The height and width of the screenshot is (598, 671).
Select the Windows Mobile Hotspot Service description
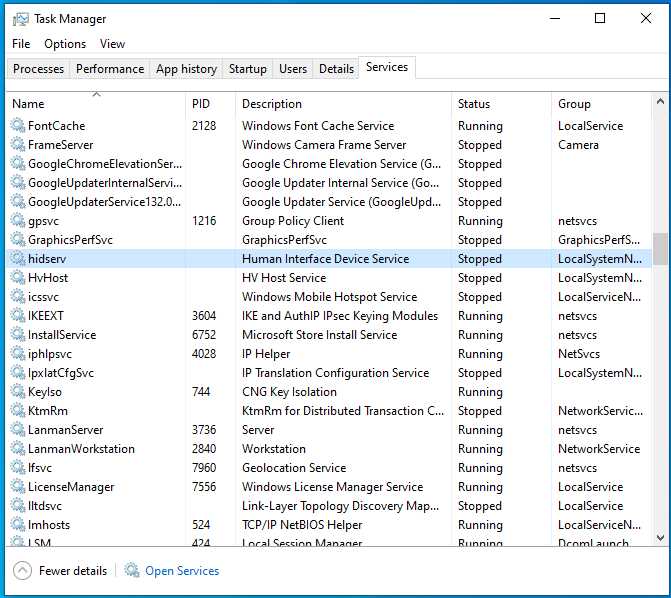330,296
